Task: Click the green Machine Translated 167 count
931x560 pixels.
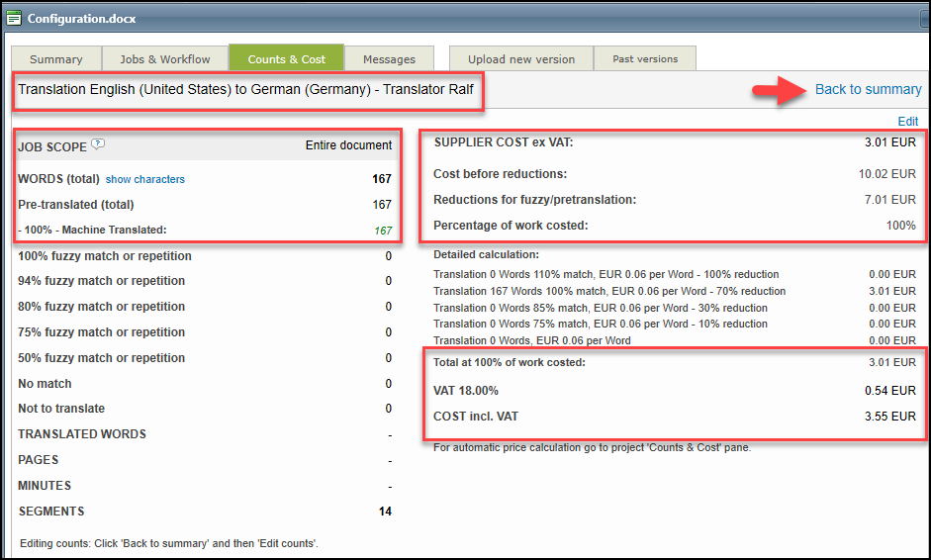Action: [382, 231]
